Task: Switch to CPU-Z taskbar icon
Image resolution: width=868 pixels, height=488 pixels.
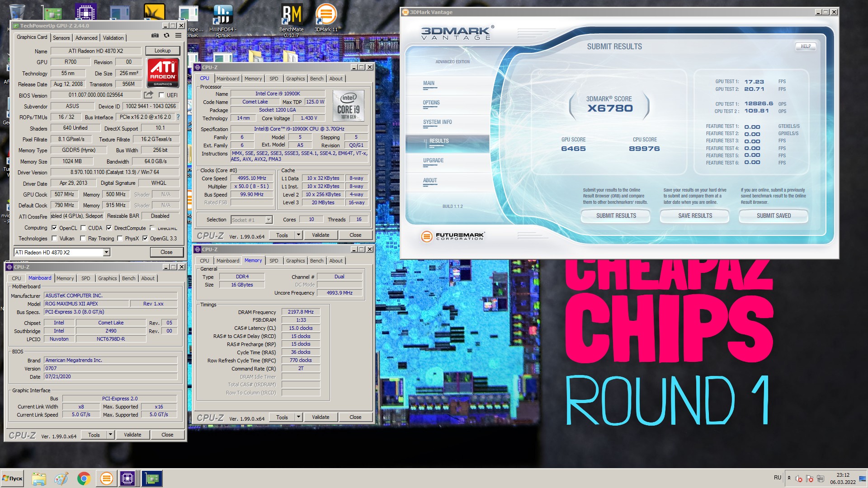Action: click(128, 479)
